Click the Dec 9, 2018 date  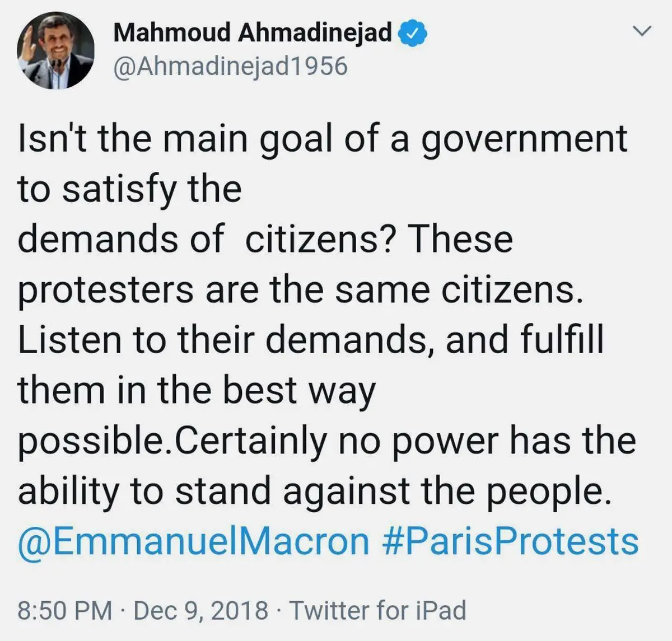click(201, 610)
